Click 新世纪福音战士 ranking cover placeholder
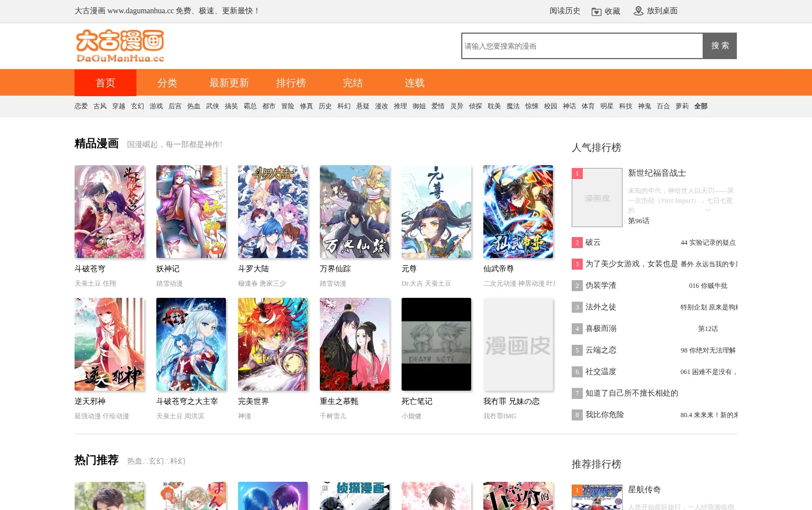This screenshot has width=812, height=510. (x=597, y=197)
